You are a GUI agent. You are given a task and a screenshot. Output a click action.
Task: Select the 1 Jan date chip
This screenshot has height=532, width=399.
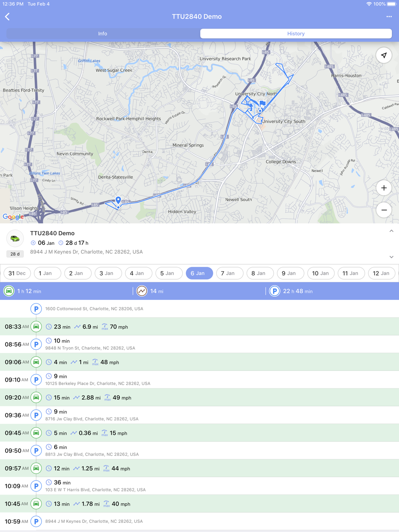click(x=47, y=273)
